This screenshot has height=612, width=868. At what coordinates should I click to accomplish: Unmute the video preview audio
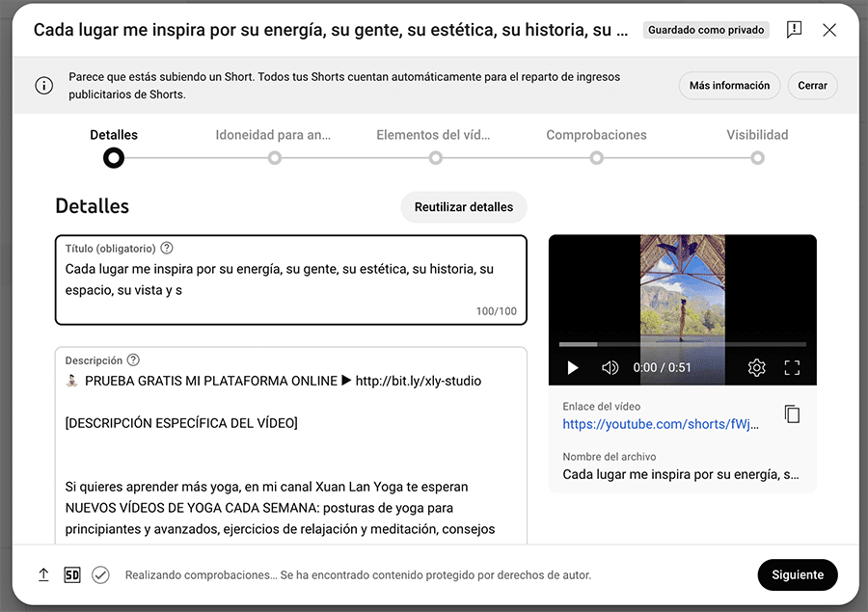[610, 367]
